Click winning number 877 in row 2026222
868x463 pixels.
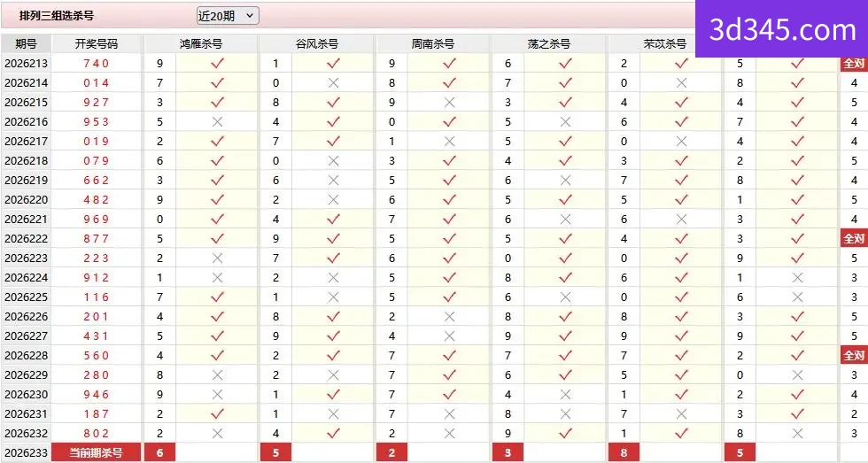pos(97,239)
